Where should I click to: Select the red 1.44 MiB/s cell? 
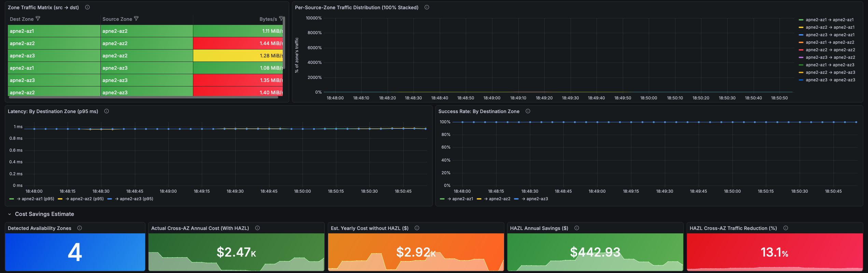coord(238,43)
